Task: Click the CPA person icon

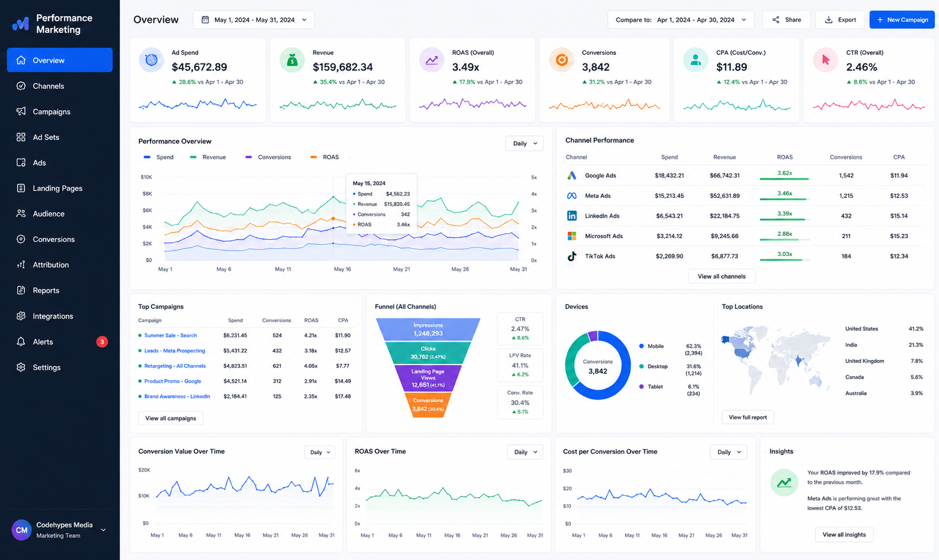Action: [x=696, y=60]
